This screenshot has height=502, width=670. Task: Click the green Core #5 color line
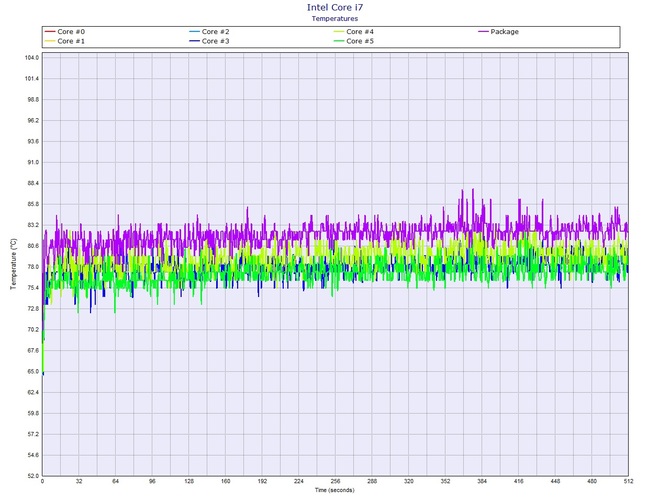pyautogui.click(x=339, y=41)
